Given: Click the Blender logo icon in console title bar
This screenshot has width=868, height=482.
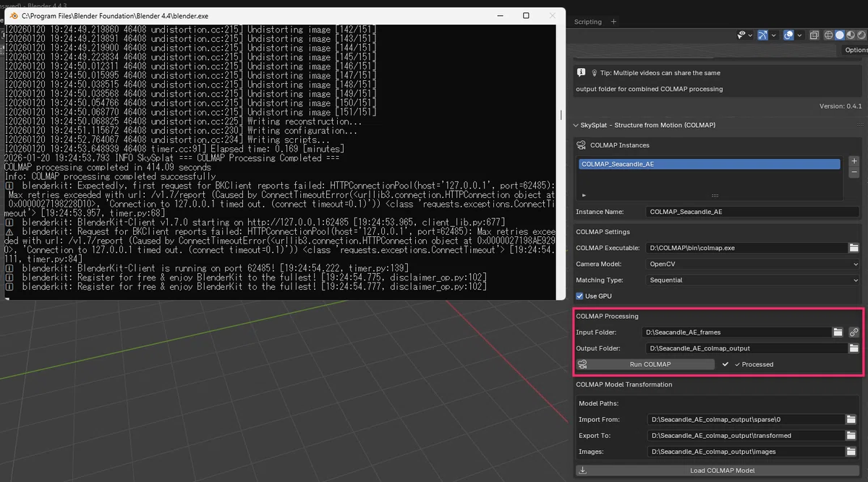Looking at the screenshot, I should pyautogui.click(x=12, y=15).
